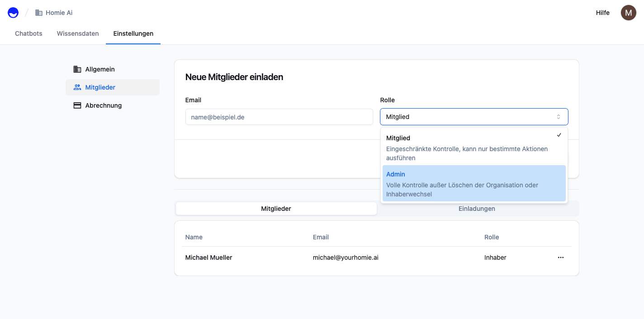Click the Volle Kontrolle description text

click(x=462, y=190)
